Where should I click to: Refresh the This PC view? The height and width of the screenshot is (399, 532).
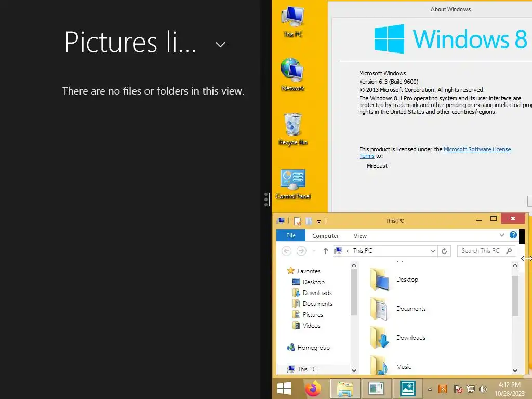tap(444, 251)
